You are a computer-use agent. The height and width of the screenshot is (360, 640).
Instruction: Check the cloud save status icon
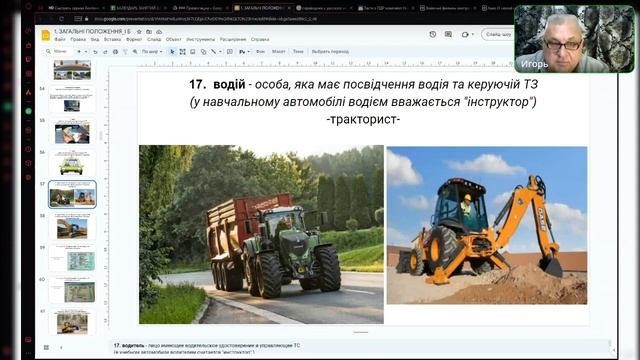[159, 31]
